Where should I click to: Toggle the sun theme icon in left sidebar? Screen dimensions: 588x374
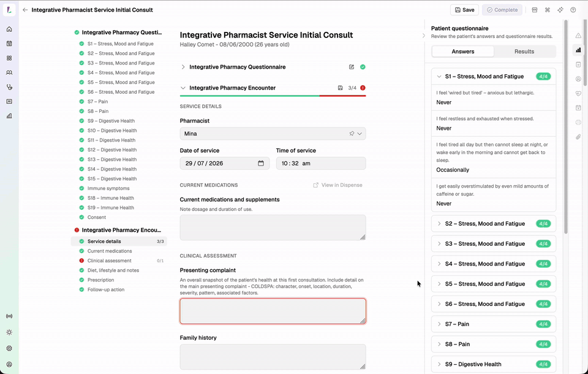coord(9,332)
